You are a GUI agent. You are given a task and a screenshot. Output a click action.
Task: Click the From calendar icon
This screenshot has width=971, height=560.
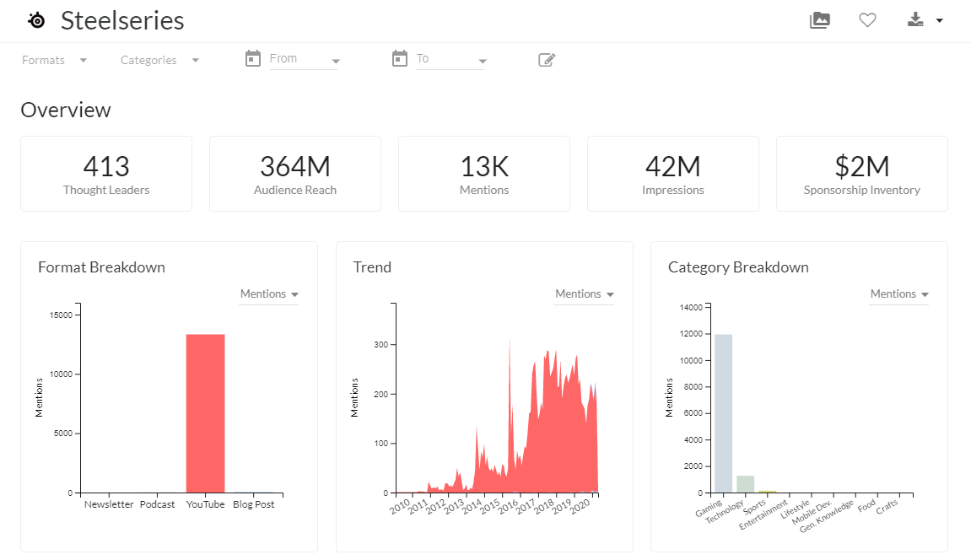point(252,59)
